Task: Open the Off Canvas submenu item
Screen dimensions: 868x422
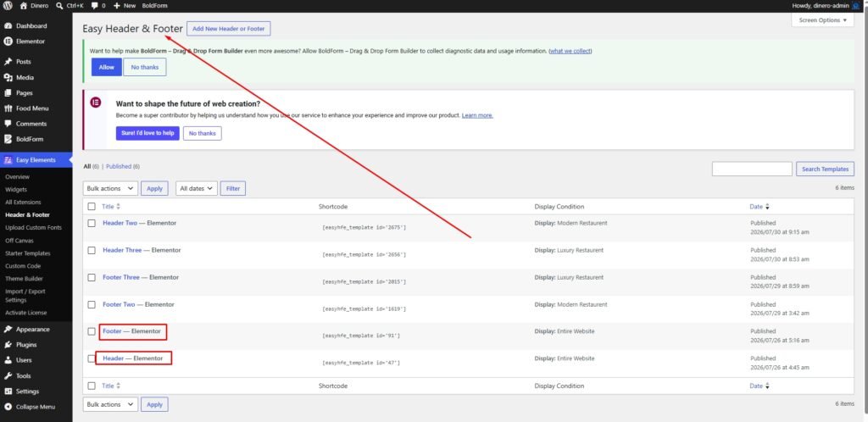Action: (19, 241)
